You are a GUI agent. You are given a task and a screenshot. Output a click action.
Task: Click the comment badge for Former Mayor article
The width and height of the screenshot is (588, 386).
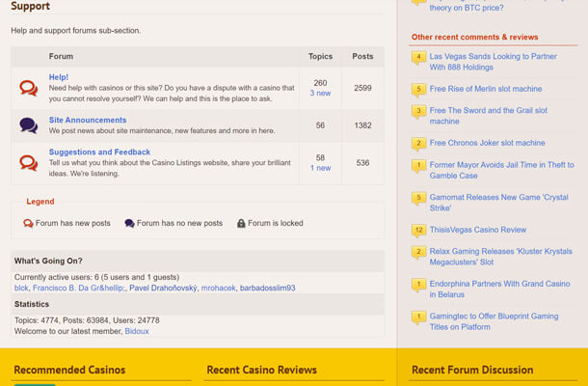click(419, 166)
